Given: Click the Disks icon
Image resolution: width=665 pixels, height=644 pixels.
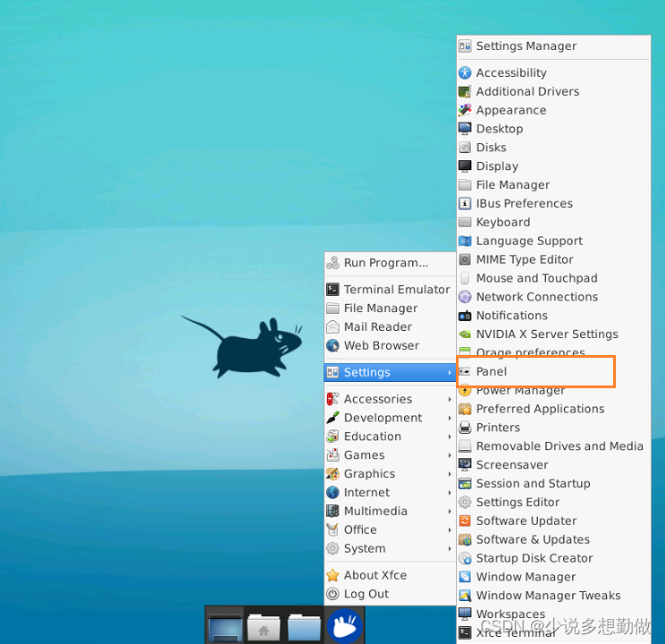Looking at the screenshot, I should coord(465,148).
